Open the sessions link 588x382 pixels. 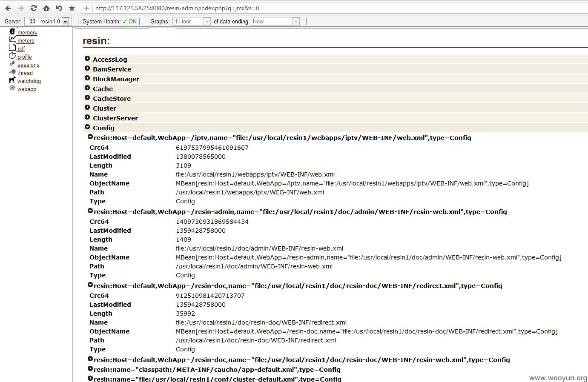[28, 65]
